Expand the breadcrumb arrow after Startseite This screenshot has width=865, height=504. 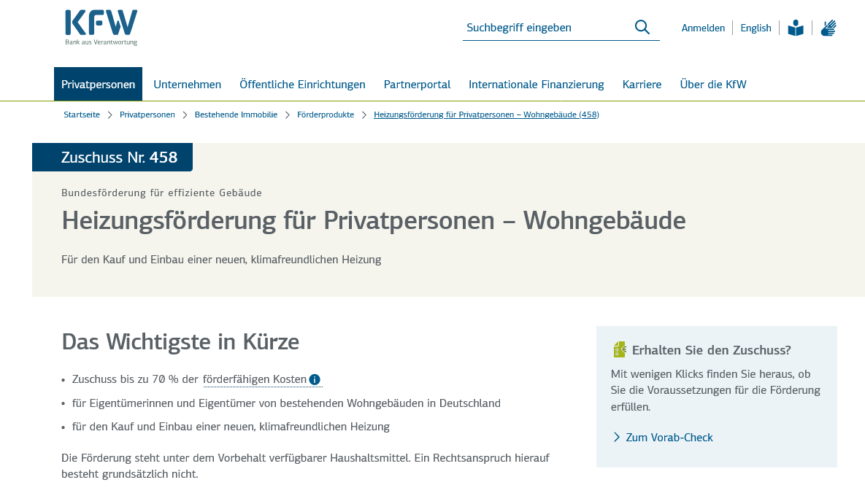[x=109, y=115]
